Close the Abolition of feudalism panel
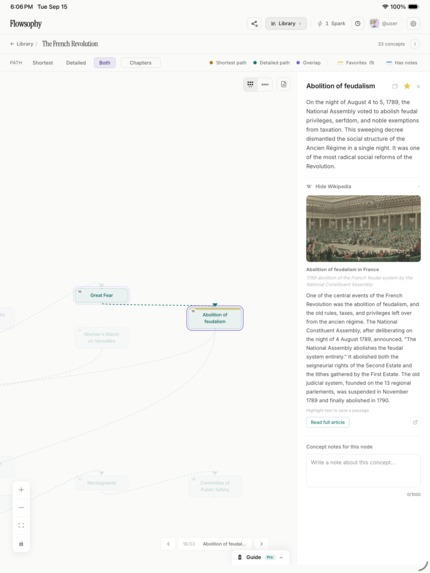 (x=418, y=87)
